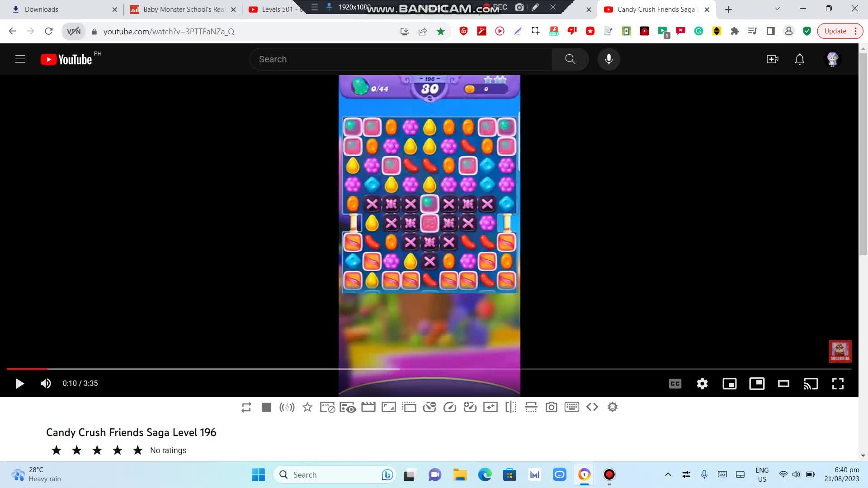The image size is (868, 488).
Task: Click the annotations eye icon below player
Action: [x=348, y=408]
